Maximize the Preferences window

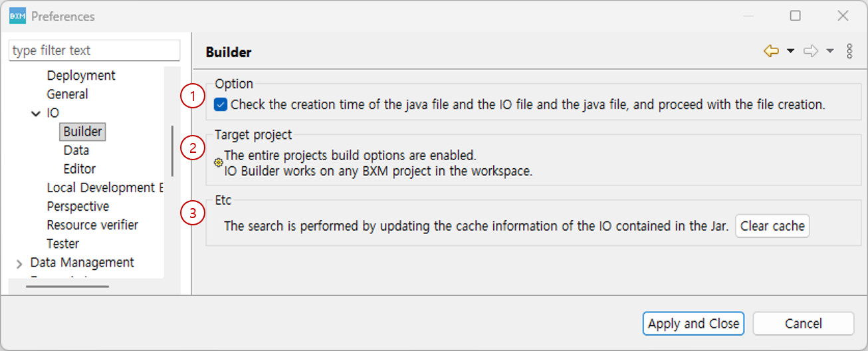(x=795, y=16)
